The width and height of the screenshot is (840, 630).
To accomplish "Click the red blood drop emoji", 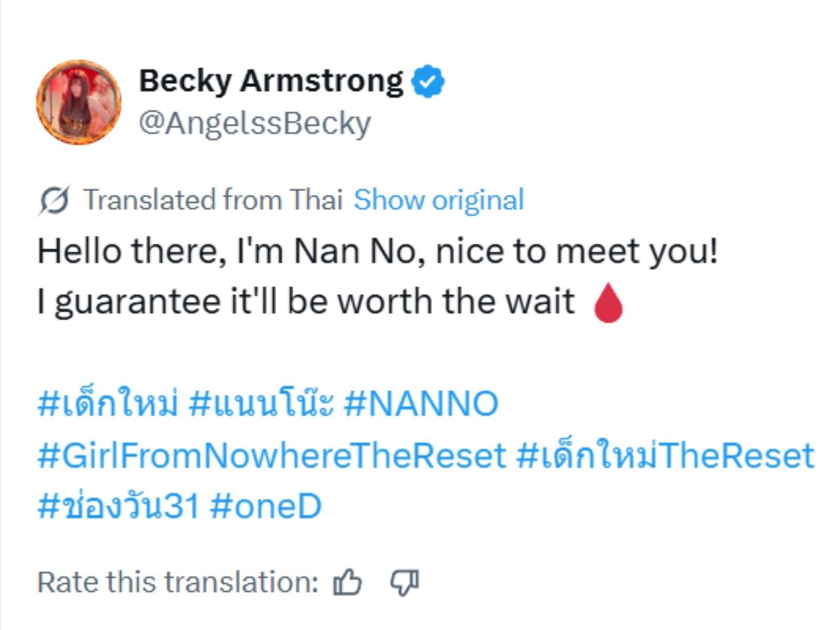I will [608, 302].
